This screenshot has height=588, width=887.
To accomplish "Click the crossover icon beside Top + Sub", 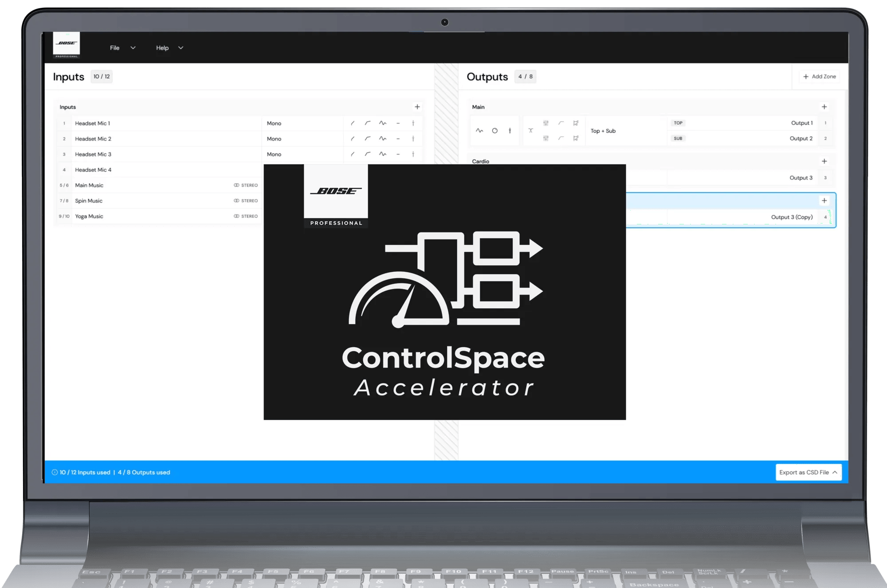I will [530, 131].
